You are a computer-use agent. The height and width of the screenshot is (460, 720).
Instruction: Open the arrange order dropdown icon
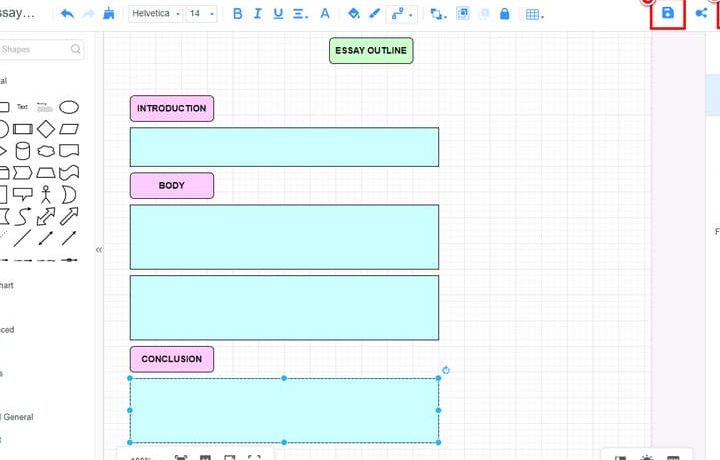(438, 14)
